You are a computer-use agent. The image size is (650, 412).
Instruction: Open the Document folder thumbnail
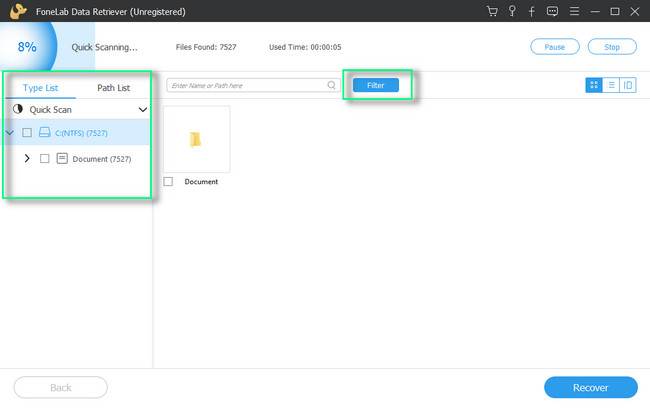[x=196, y=139]
